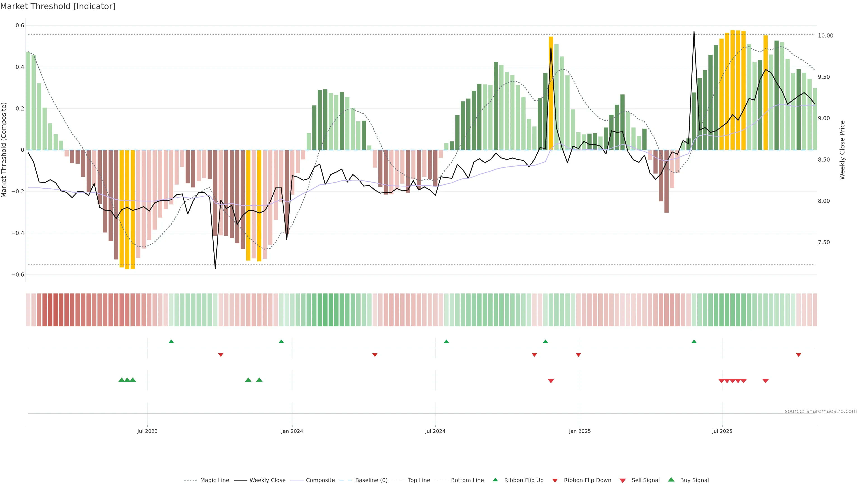This screenshot has width=868, height=488.
Task: Toggle the Composite legend entry
Action: click(320, 480)
